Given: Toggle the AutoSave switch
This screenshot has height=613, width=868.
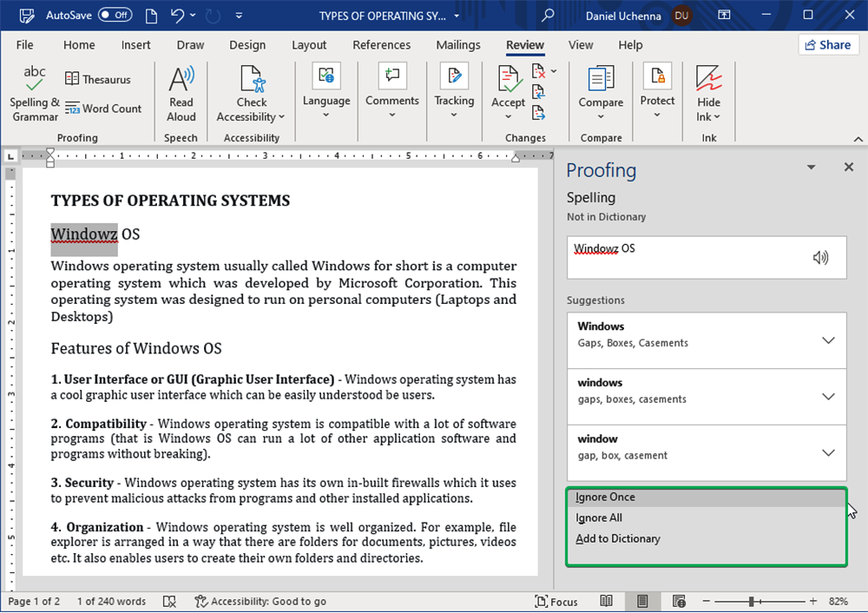Looking at the screenshot, I should coord(115,16).
